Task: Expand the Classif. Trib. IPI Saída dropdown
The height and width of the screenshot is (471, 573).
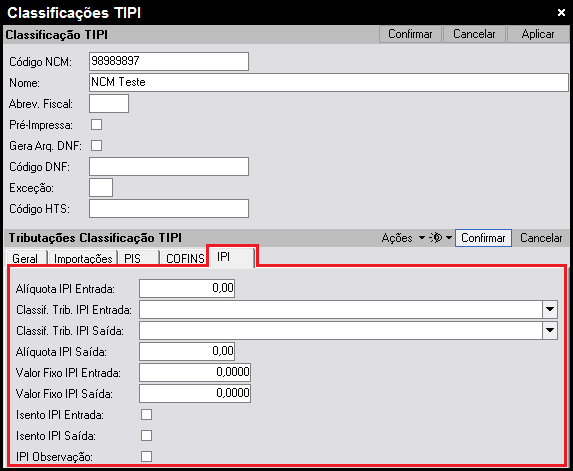Action: [x=550, y=330]
